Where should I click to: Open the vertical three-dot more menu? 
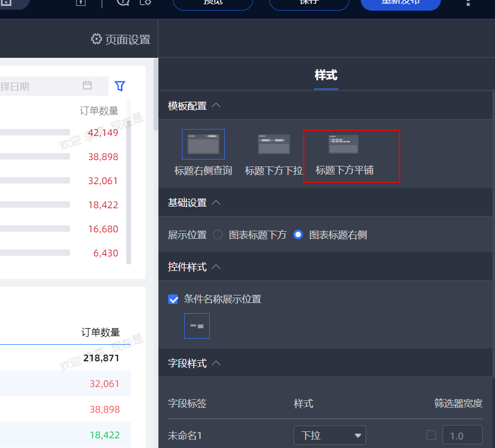coord(468,3)
